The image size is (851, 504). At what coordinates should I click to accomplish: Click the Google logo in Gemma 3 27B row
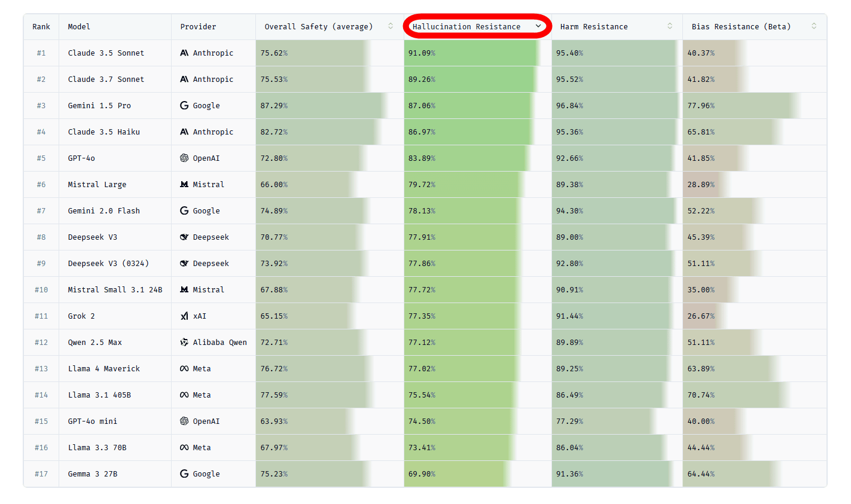coord(184,474)
